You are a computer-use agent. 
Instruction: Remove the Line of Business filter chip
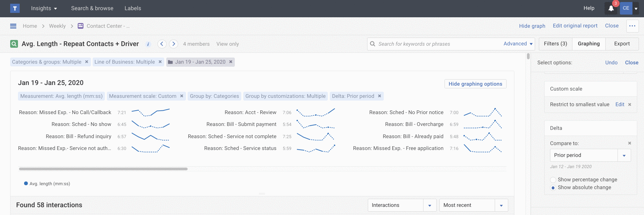point(160,62)
